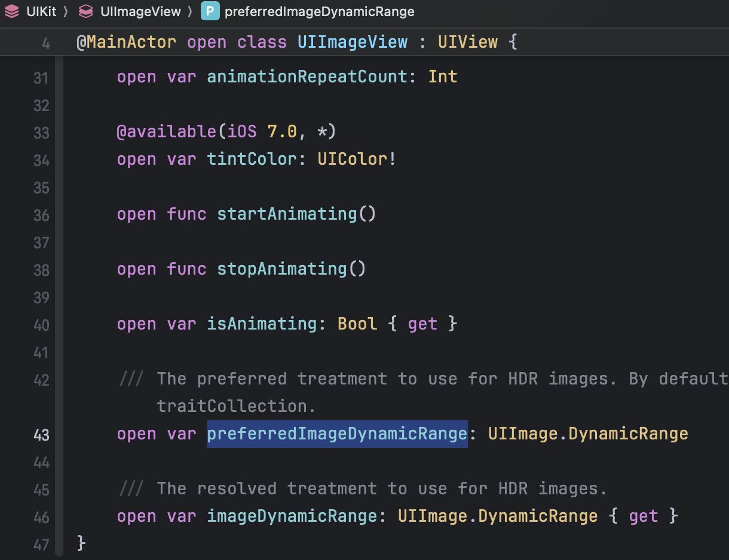Click the startAnimating function name
The width and height of the screenshot is (729, 560).
[287, 214]
